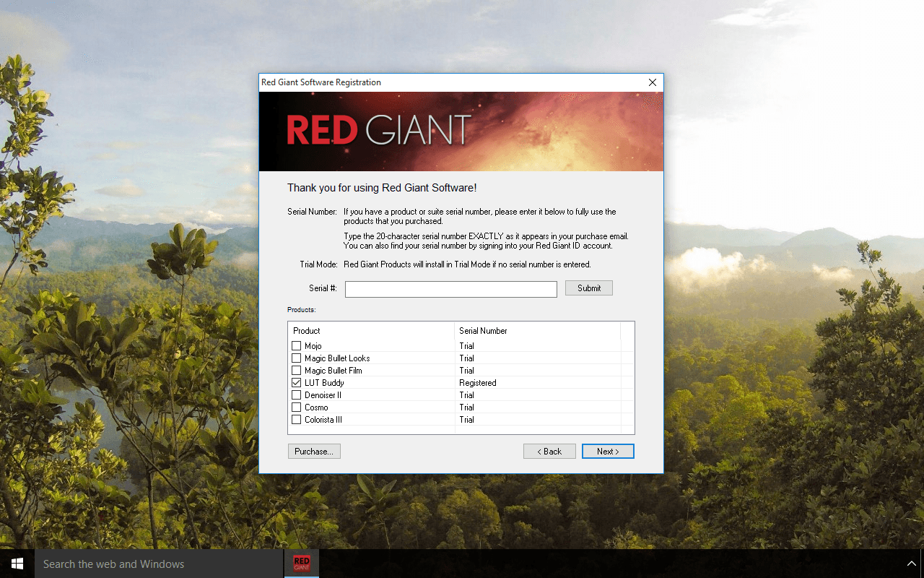This screenshot has width=924, height=578.
Task: Click the Mojo product name
Action: click(313, 346)
